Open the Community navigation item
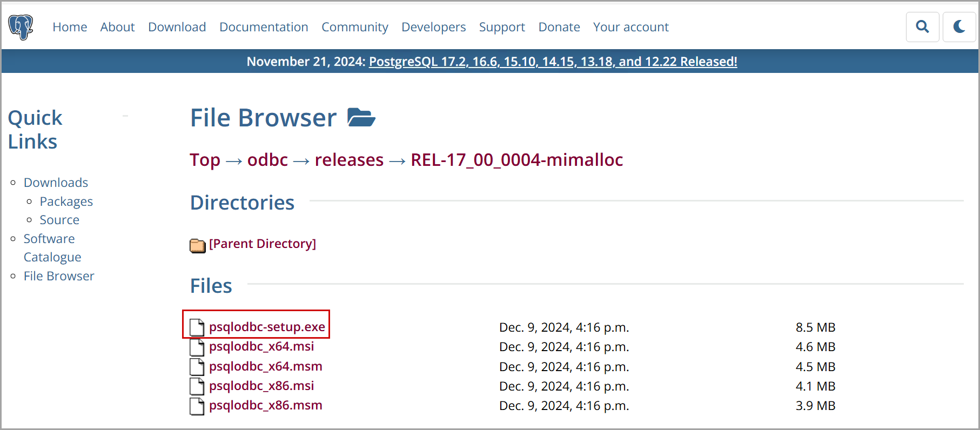980x430 pixels. (354, 27)
